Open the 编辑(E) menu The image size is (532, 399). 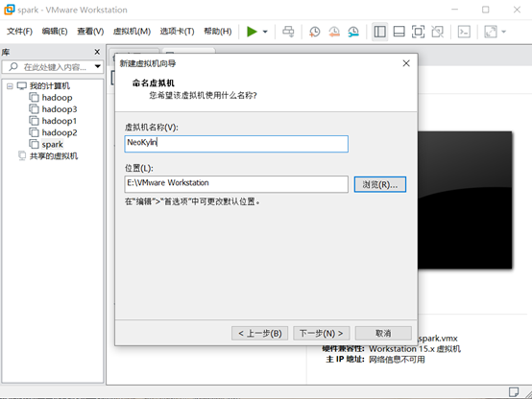click(55, 32)
